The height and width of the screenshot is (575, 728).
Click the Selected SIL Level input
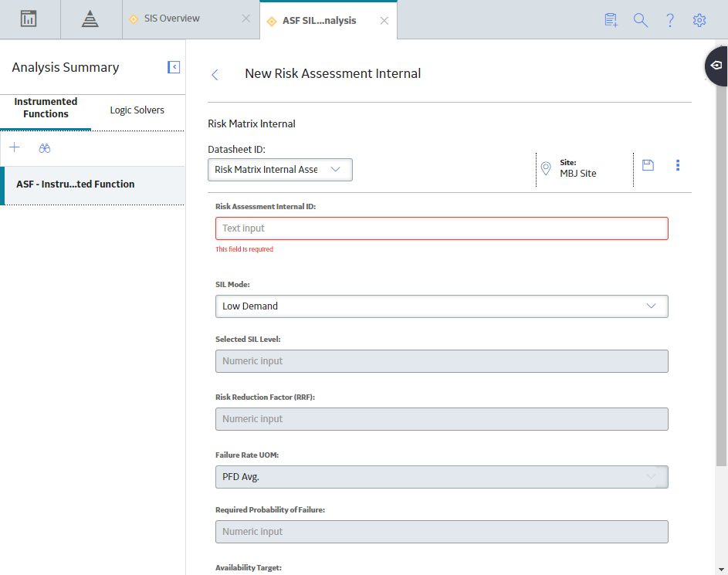pyautogui.click(x=442, y=361)
